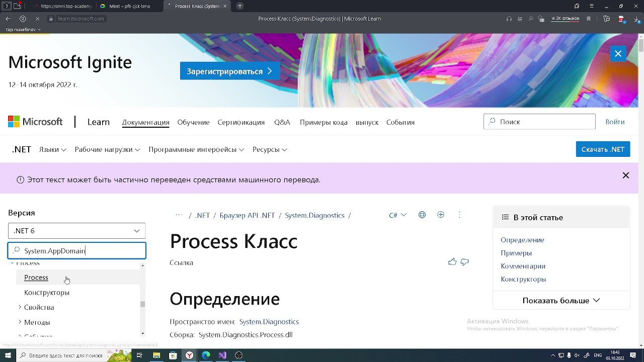644x362 pixels.
Task: Open a new browser tab
Action: click(x=240, y=6)
